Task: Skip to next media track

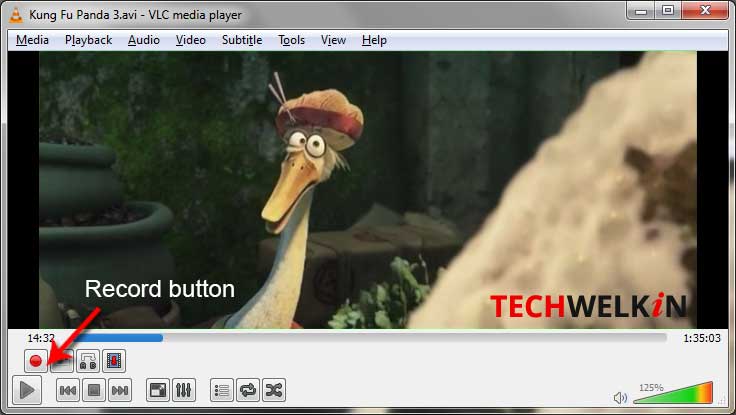Action: 120,390
